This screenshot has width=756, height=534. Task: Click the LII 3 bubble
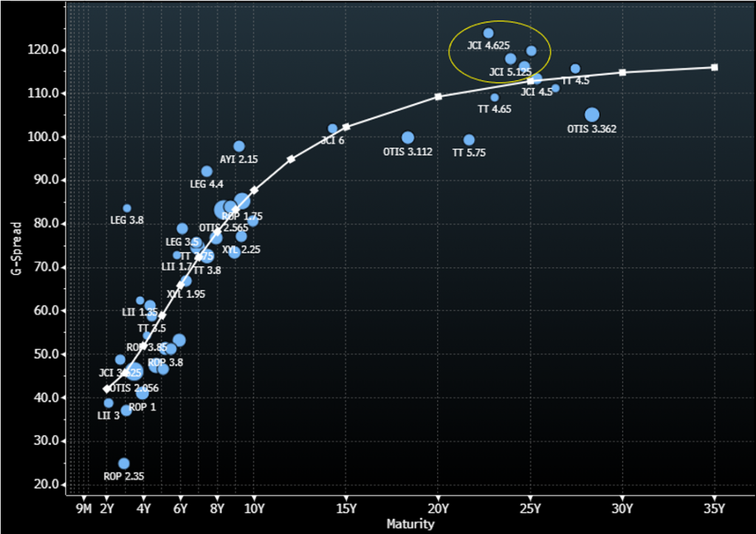tap(109, 403)
